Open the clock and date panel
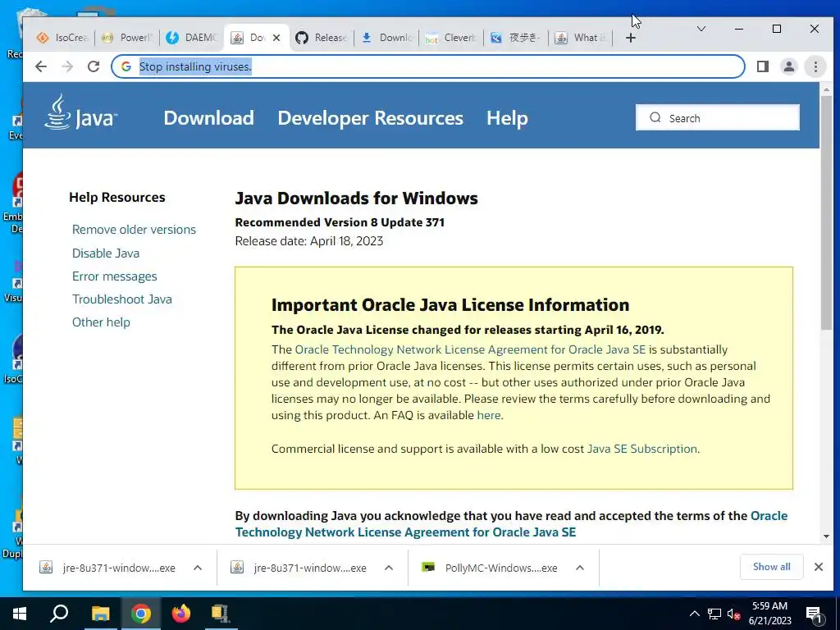This screenshot has height=630, width=840. (x=769, y=614)
